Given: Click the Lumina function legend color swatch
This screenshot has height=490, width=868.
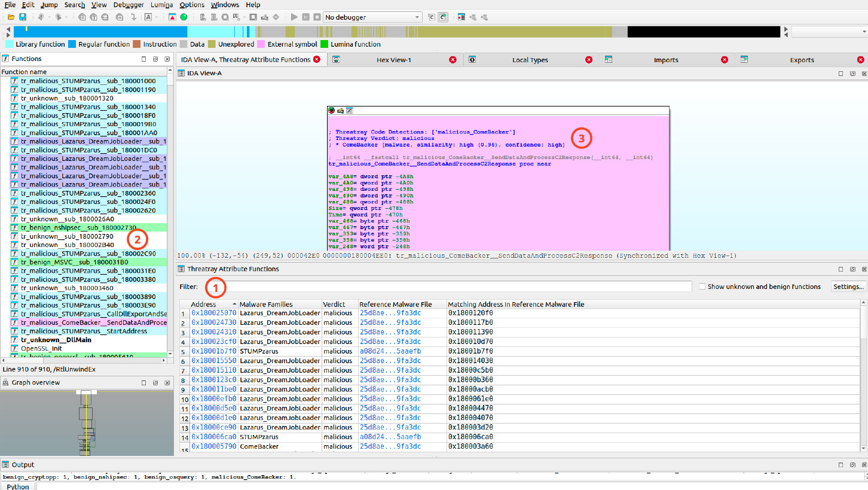Looking at the screenshot, I should (x=325, y=44).
